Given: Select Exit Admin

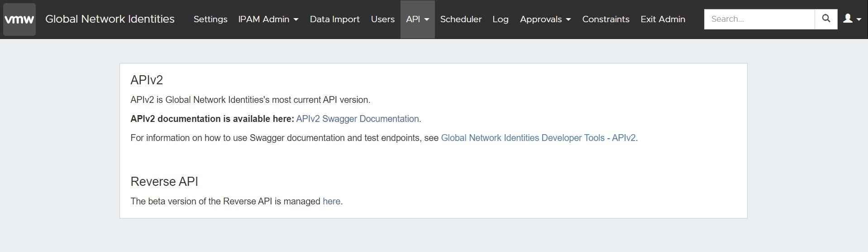Looking at the screenshot, I should click(x=663, y=19).
